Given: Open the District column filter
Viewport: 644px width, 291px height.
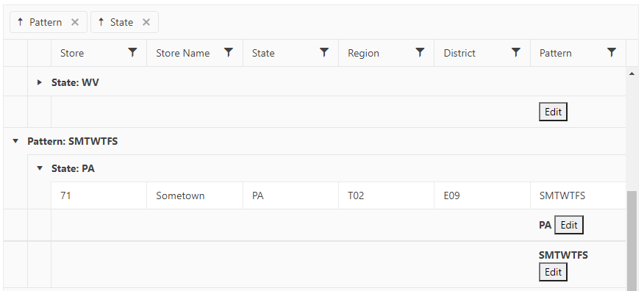Looking at the screenshot, I should (516, 52).
